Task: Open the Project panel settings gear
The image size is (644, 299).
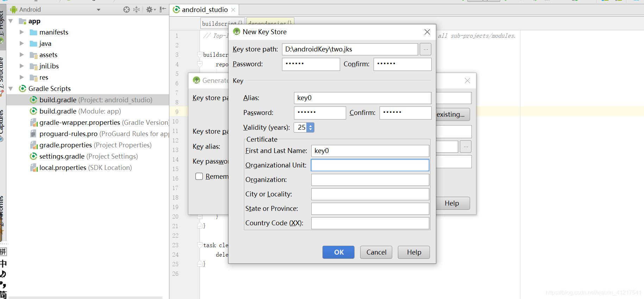Action: [151, 10]
